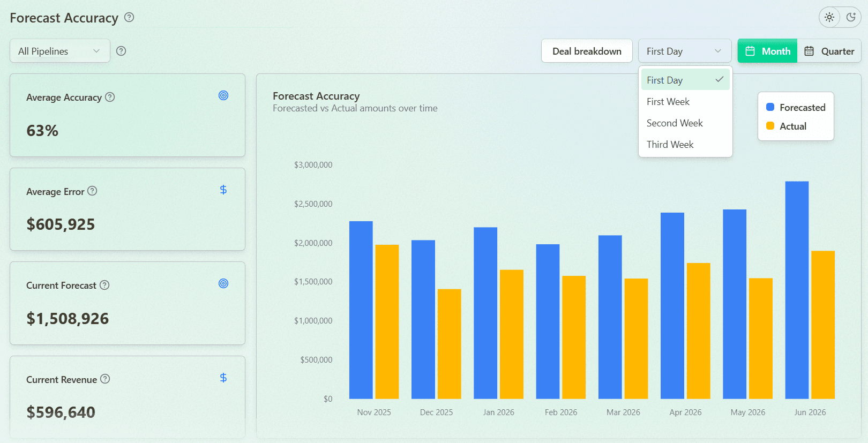868x443 pixels.
Task: Toggle the Actual legend entry
Action: pos(786,126)
